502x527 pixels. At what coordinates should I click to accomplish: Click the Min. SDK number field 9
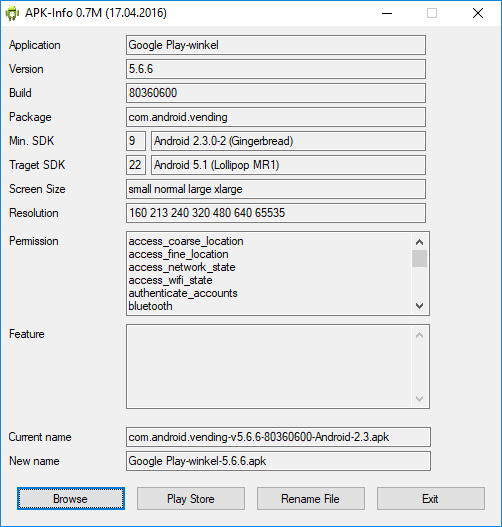tap(136, 141)
